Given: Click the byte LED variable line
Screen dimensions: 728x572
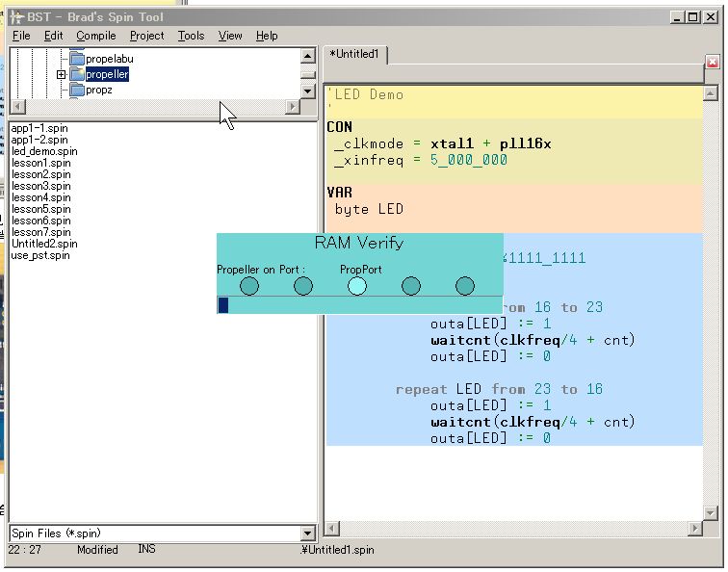Looking at the screenshot, I should pyautogui.click(x=369, y=209).
